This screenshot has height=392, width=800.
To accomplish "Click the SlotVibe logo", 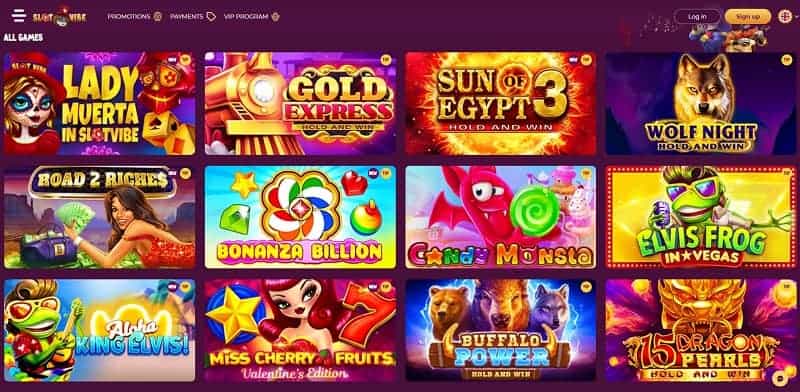I will tap(60, 16).
